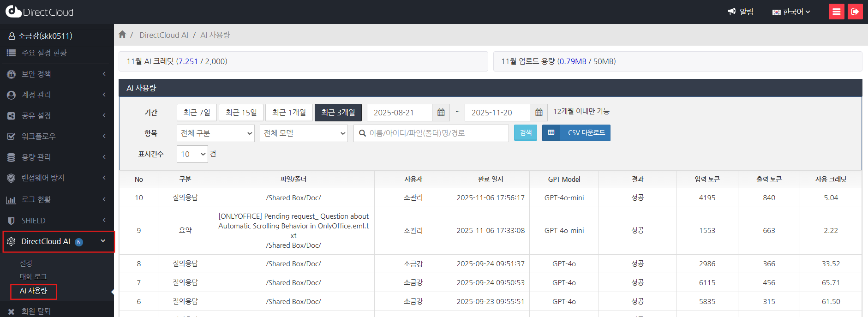Select the 최근 3개월 period option
Viewport: 868px width, 317px height.
pos(338,113)
